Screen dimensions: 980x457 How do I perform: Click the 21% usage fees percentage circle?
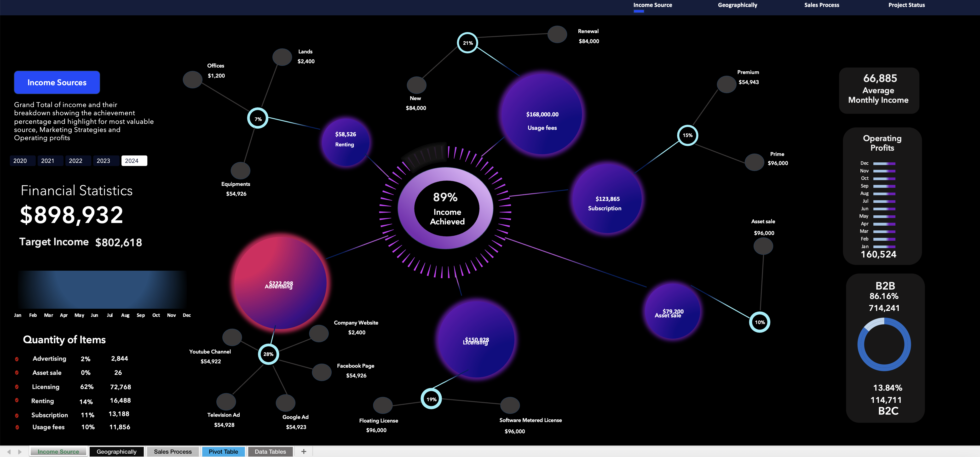(467, 43)
